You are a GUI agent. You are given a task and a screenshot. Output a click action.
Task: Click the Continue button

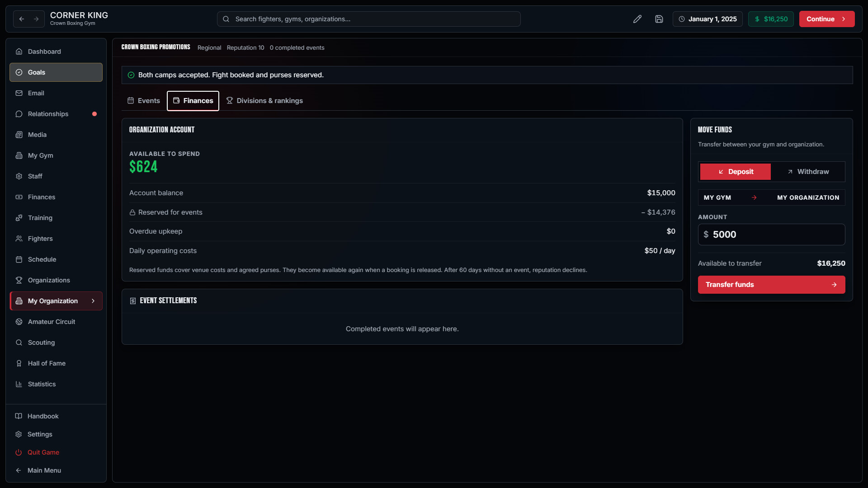827,19
